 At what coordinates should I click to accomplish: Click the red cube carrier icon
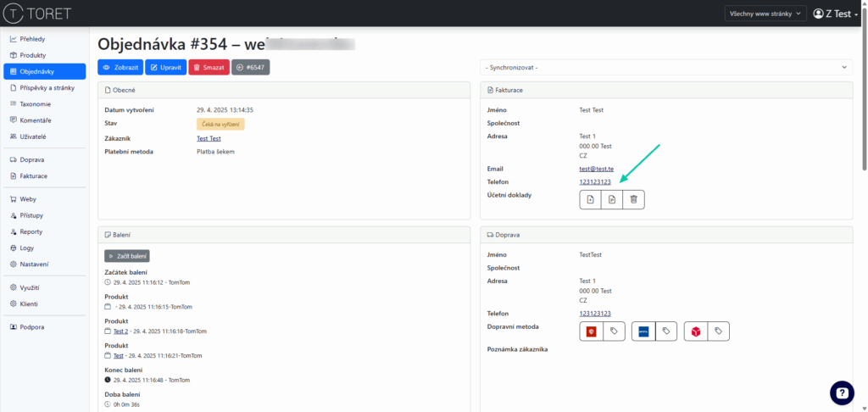pyautogui.click(x=697, y=331)
